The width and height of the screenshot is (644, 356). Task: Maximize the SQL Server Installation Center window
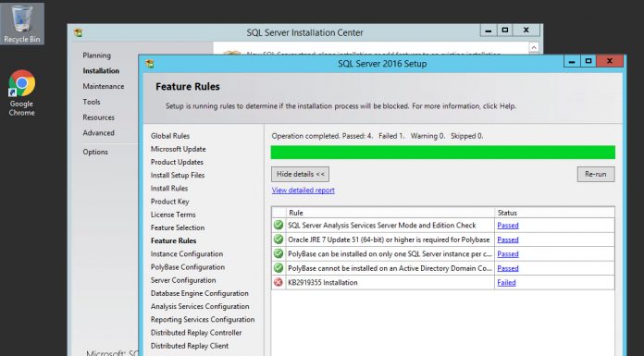505,31
